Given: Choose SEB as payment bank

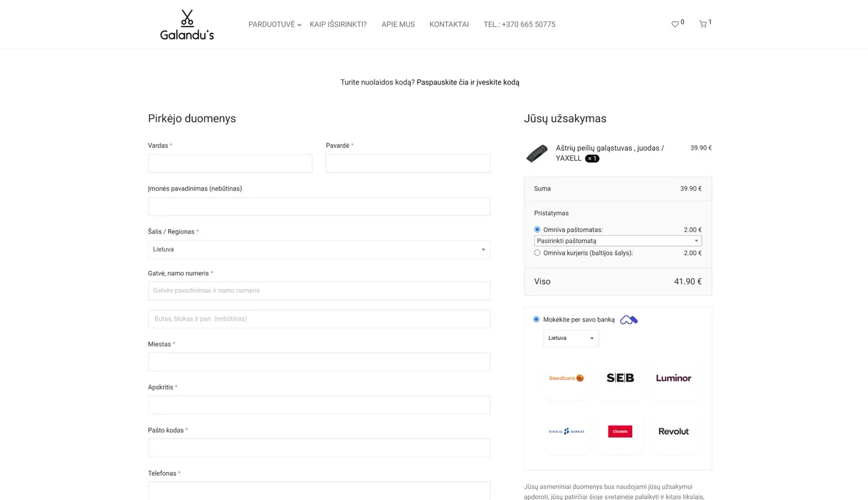Looking at the screenshot, I should (x=620, y=378).
